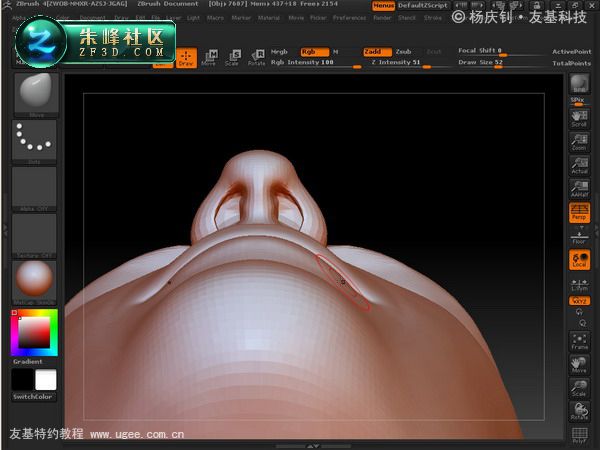Expand the bottom tray divider arrows
The height and width of the screenshot is (450, 600).
pyautogui.click(x=313, y=446)
